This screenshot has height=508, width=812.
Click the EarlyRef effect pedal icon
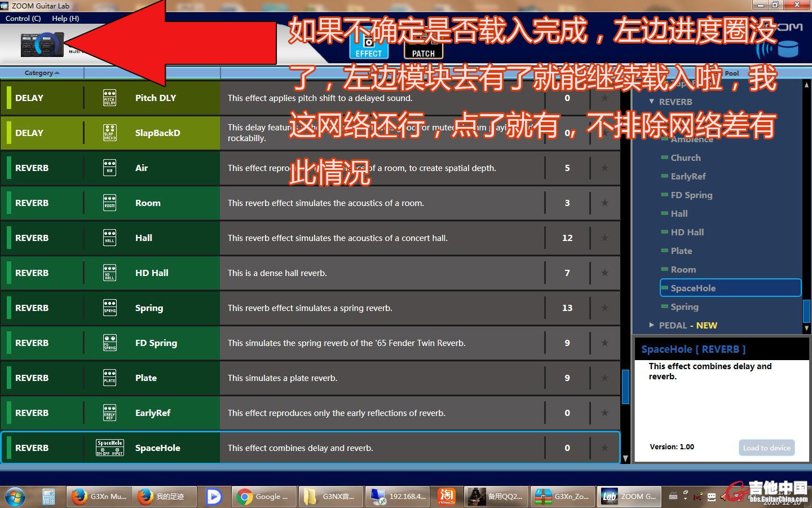tap(110, 413)
